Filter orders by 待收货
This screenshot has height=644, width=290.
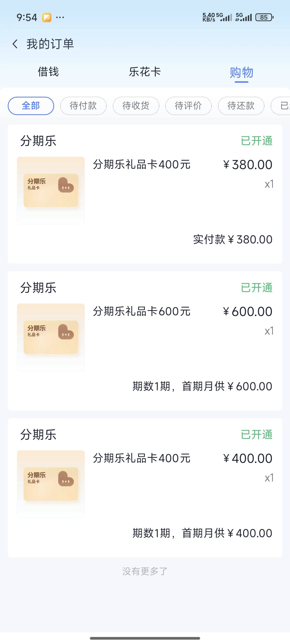point(136,106)
